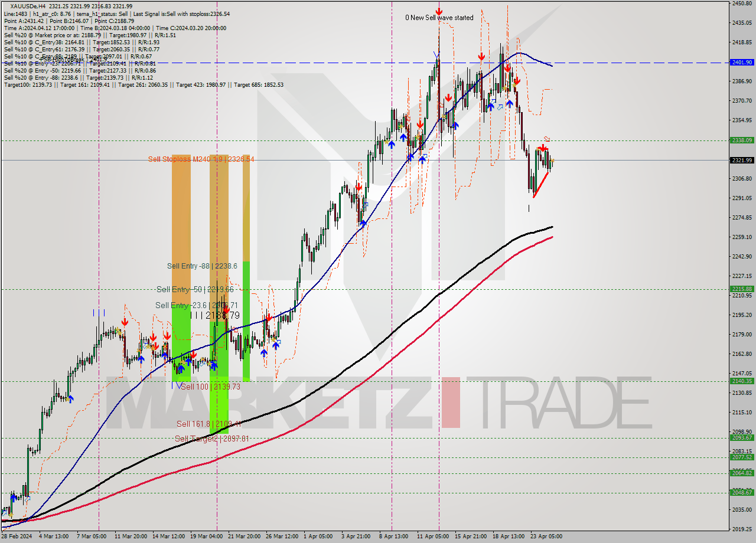The image size is (756, 543).
Task: Click the 2162.80 price axis value
Action: (742, 354)
